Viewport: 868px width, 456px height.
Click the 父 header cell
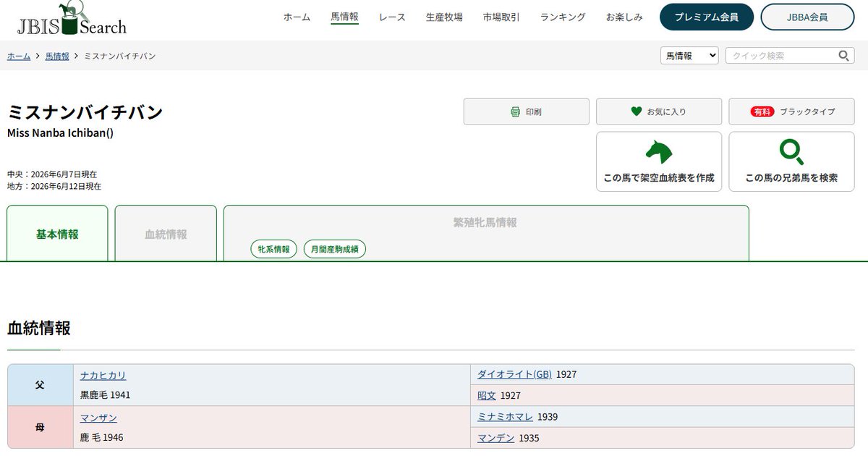[x=41, y=385]
